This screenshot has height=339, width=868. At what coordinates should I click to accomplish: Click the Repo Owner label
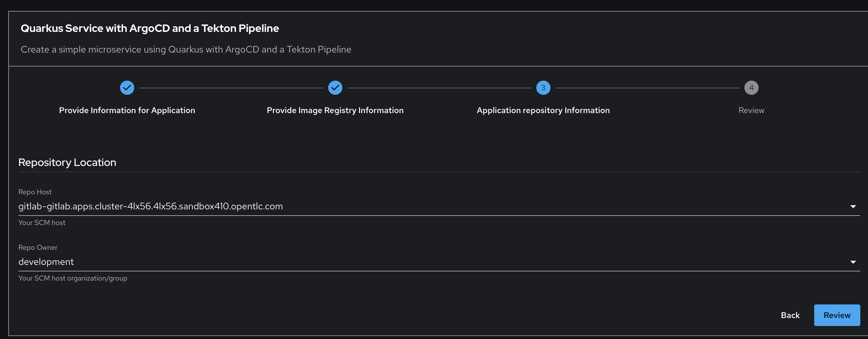pos(38,247)
